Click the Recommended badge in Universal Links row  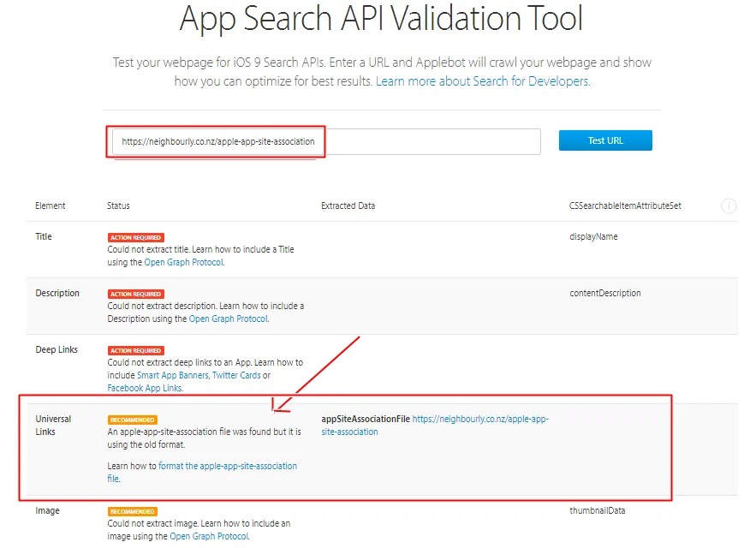point(132,420)
